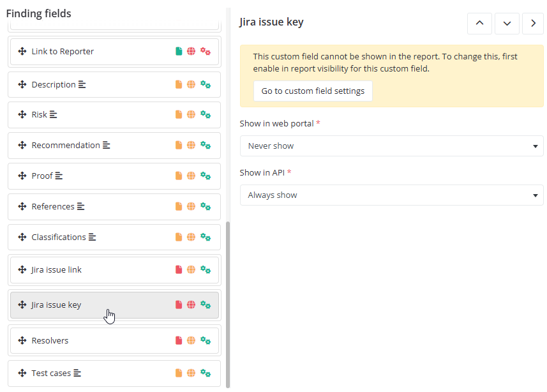547x392 pixels.
Task: Click the globe icon on the Test cases field
Action: click(x=191, y=373)
